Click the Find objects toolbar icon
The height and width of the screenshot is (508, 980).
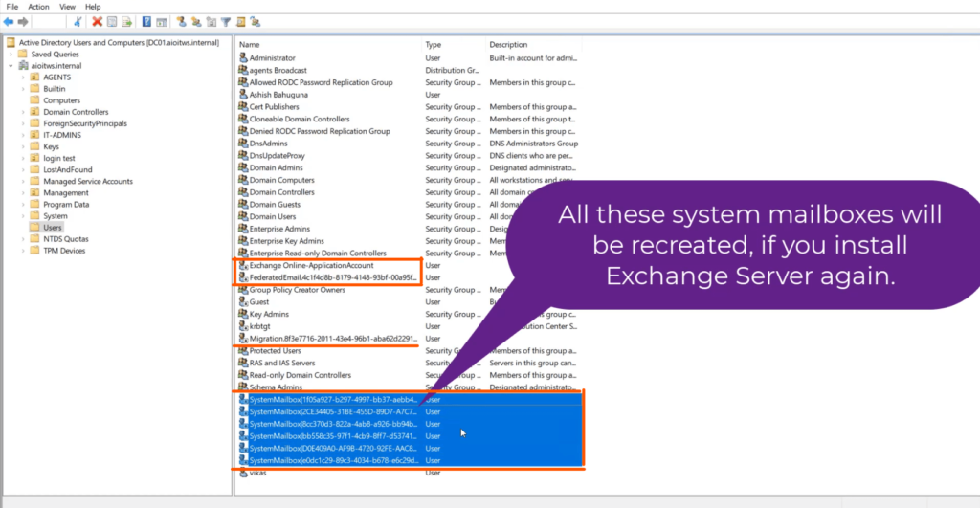click(x=240, y=22)
